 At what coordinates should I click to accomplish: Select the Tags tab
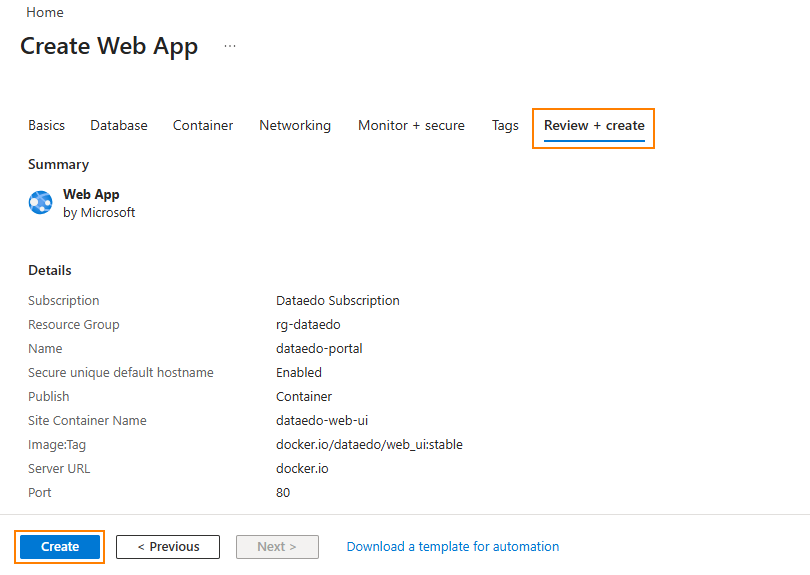click(505, 126)
